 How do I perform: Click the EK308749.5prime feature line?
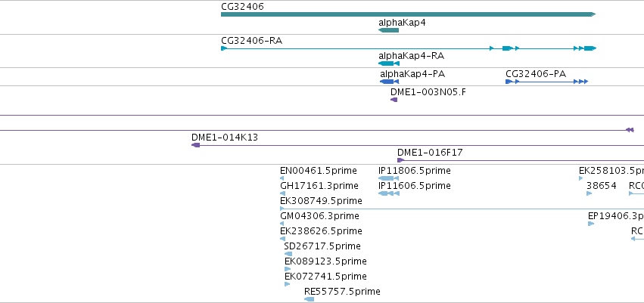[462, 209]
